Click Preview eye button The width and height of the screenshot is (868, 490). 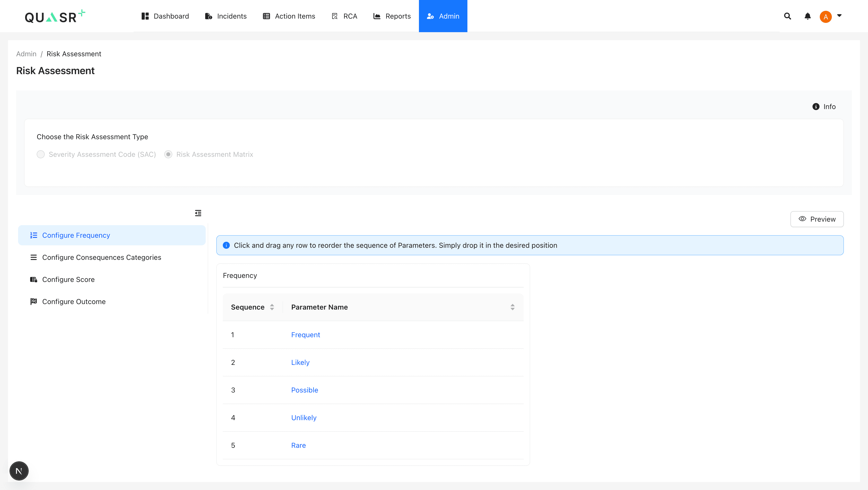click(817, 219)
